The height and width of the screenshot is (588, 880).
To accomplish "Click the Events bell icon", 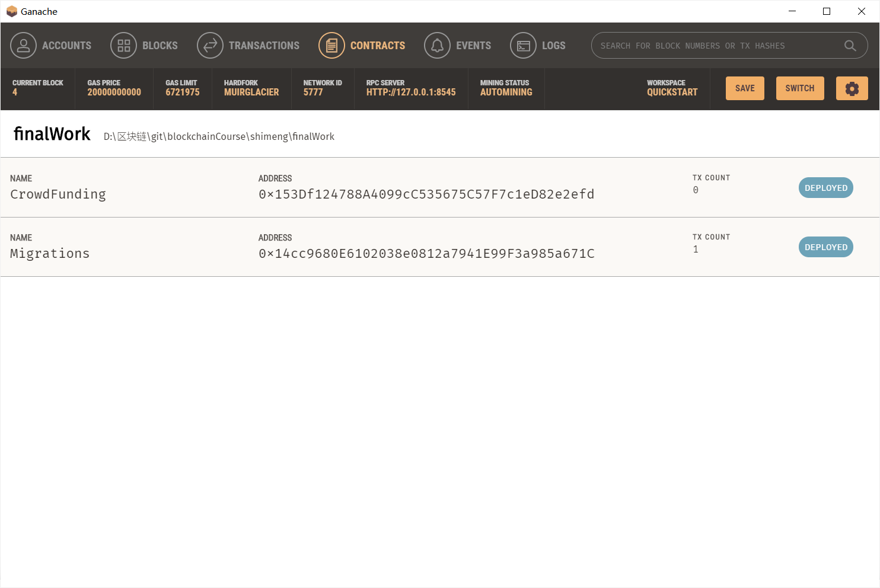I will [x=437, y=46].
